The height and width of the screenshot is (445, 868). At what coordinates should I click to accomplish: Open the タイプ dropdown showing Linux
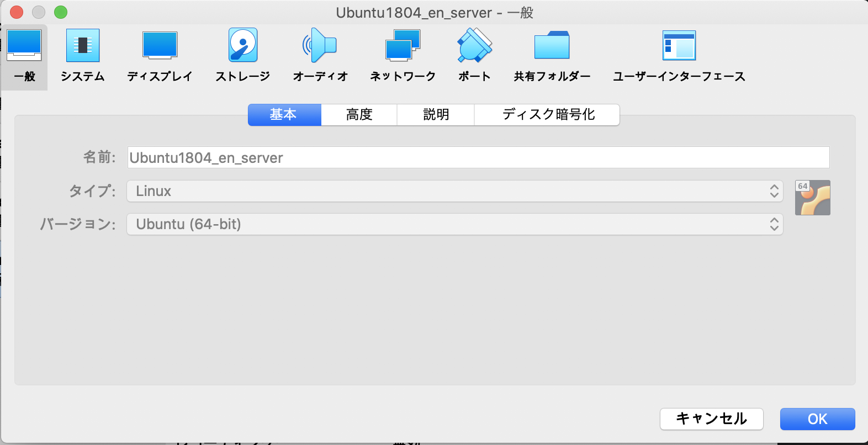click(455, 191)
